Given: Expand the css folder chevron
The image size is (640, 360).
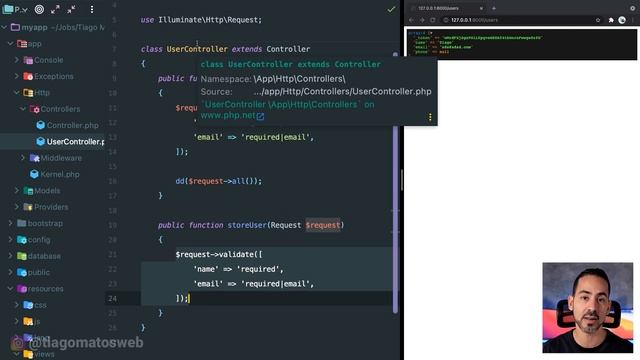Looking at the screenshot, I should pyautogui.click(x=17, y=305).
